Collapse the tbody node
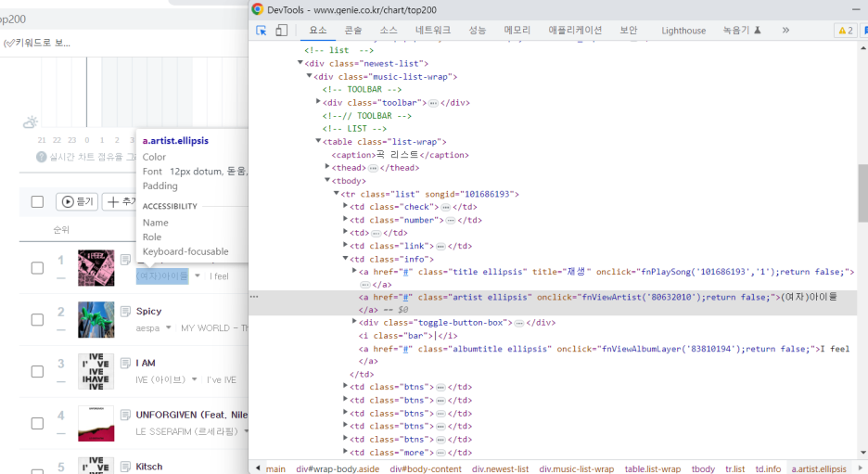This screenshot has height=474, width=868. coord(327,180)
